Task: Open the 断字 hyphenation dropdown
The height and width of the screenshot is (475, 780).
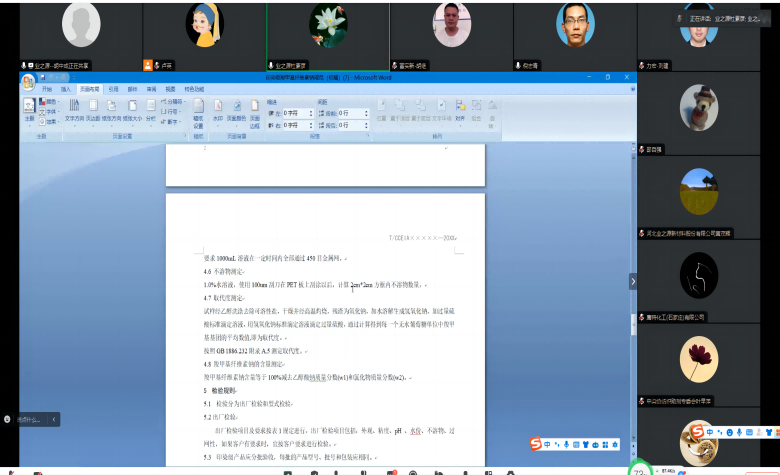Action: tap(171, 121)
